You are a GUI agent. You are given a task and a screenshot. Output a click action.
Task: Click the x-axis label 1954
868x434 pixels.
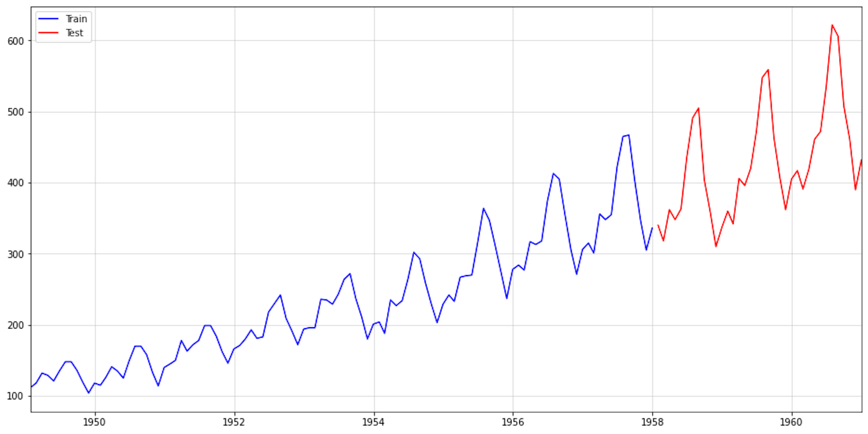tap(373, 423)
